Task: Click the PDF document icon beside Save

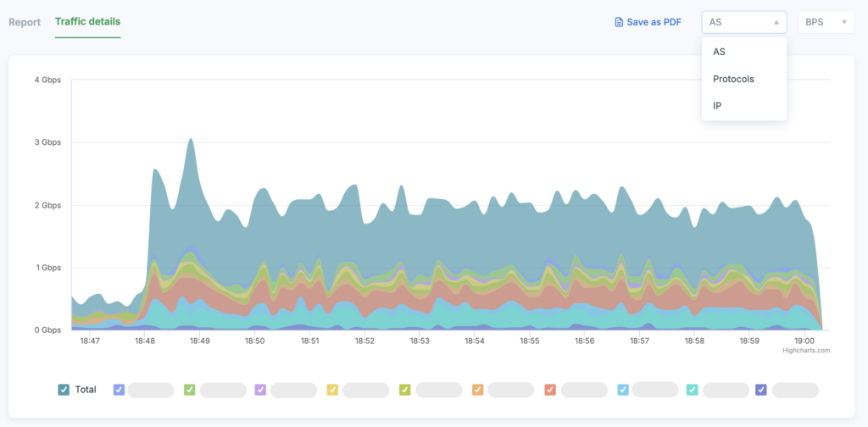Action: click(619, 22)
